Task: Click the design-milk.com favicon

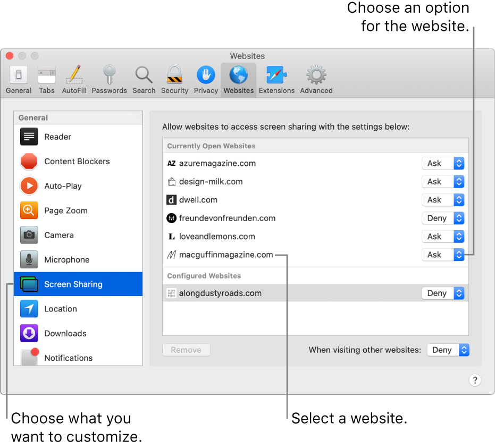Action: pos(171,182)
